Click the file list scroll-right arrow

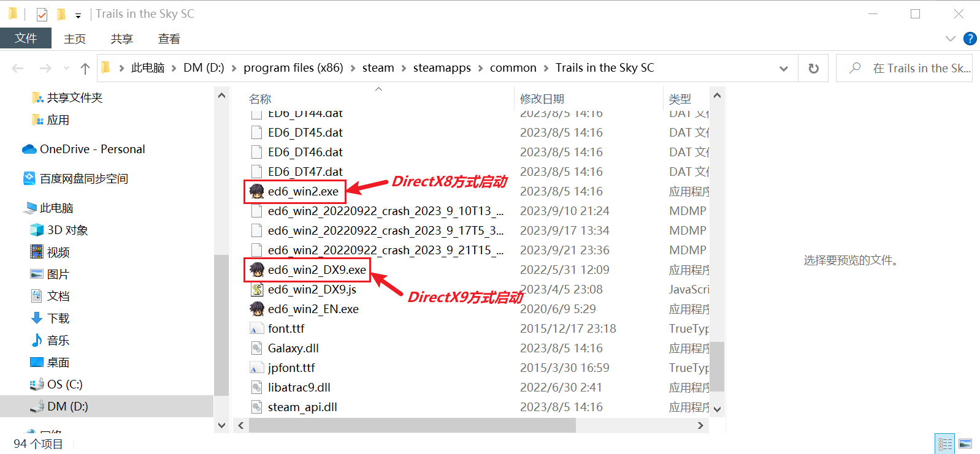tap(700, 425)
